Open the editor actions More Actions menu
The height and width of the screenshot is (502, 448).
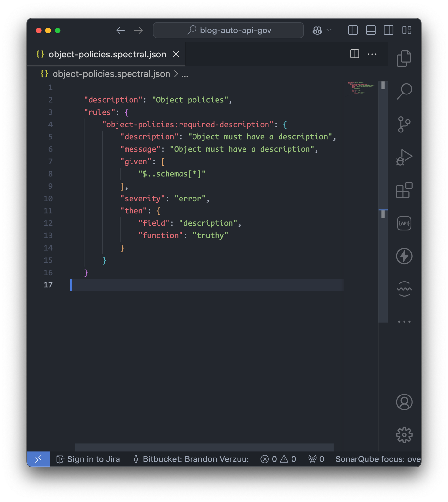click(x=372, y=54)
